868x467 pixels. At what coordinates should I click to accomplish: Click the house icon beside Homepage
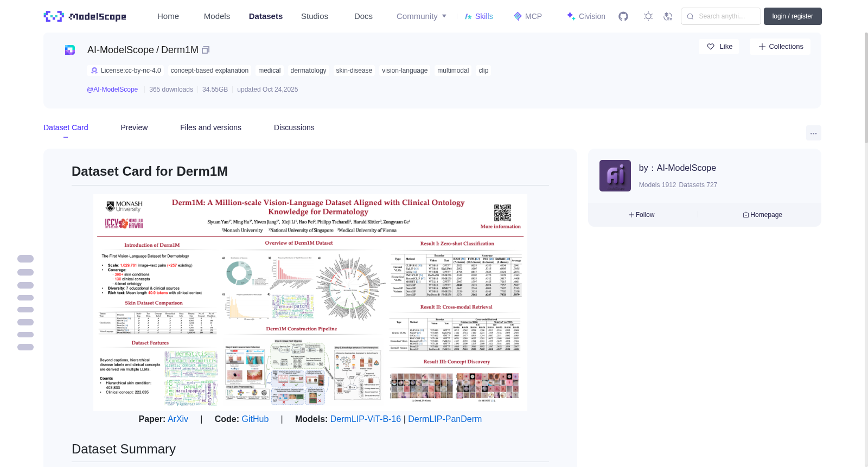(746, 215)
